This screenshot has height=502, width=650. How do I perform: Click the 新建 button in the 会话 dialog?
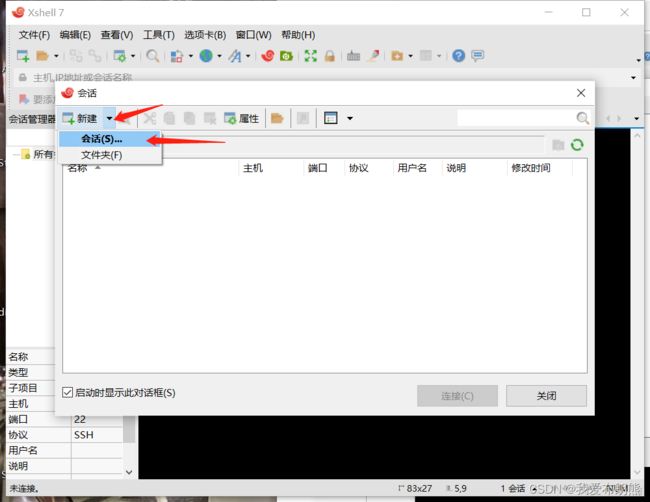80,119
